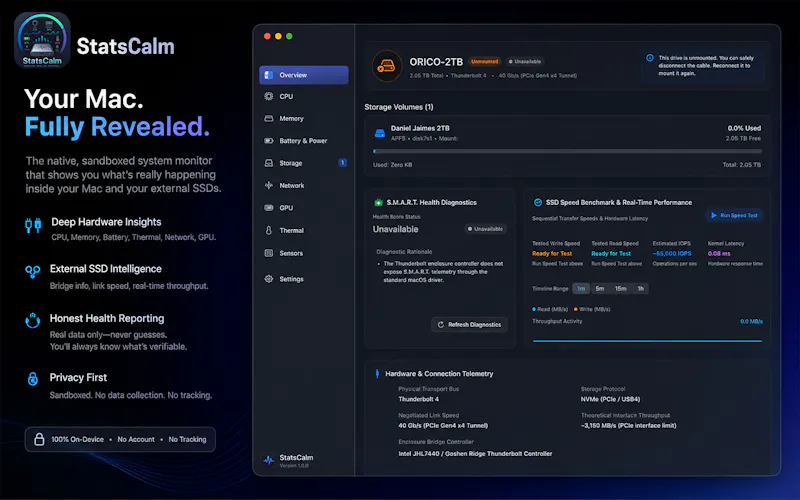Click the Storage drive icon in sidebar
Image resolution: width=800 pixels, height=500 pixels.
[x=269, y=163]
